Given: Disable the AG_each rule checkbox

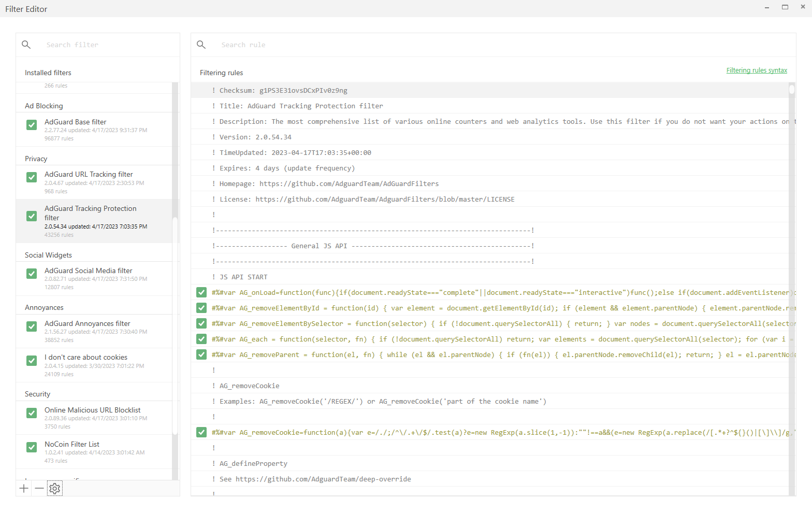Looking at the screenshot, I should pyautogui.click(x=201, y=339).
